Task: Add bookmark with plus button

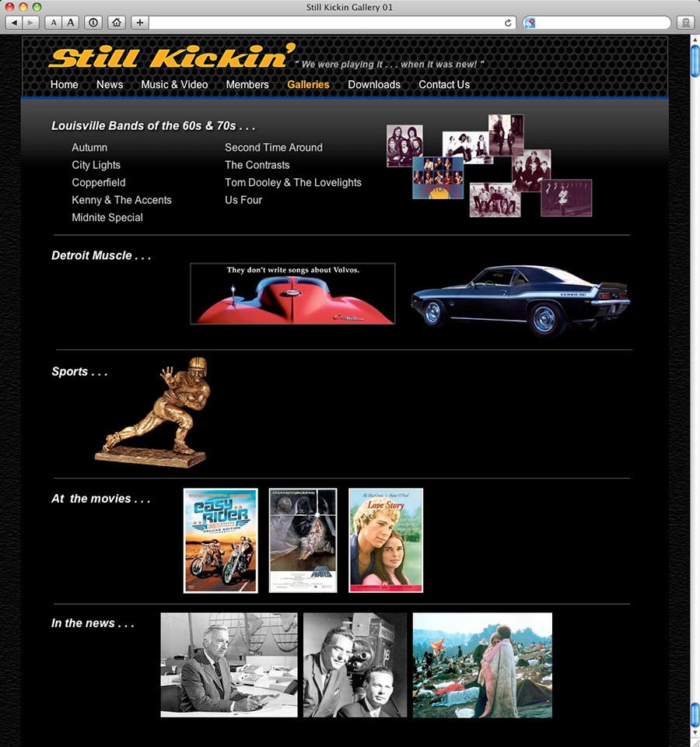Action: tap(139, 23)
